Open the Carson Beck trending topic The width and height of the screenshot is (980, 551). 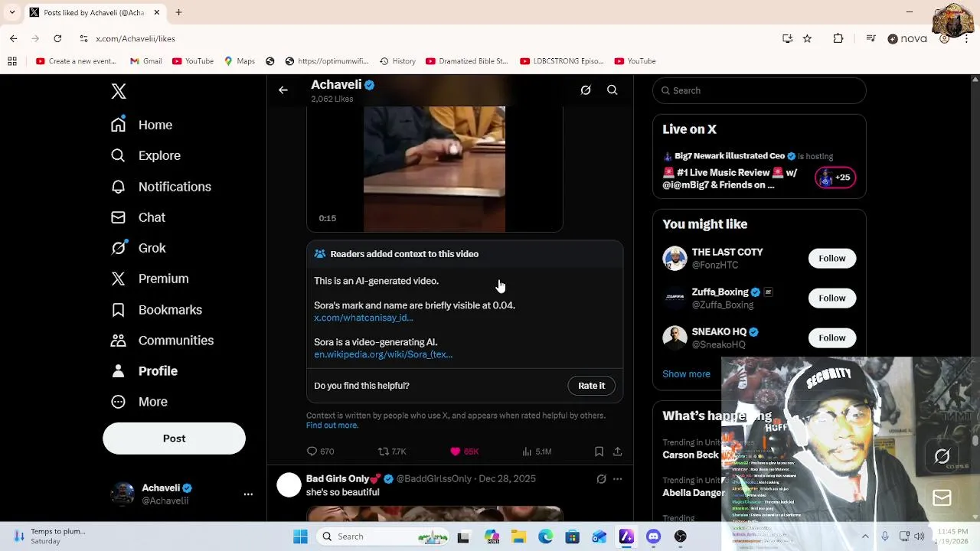[691, 455]
